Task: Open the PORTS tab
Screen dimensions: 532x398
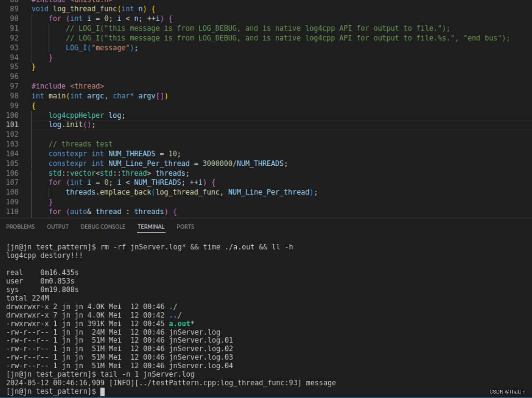Action: click(185, 226)
